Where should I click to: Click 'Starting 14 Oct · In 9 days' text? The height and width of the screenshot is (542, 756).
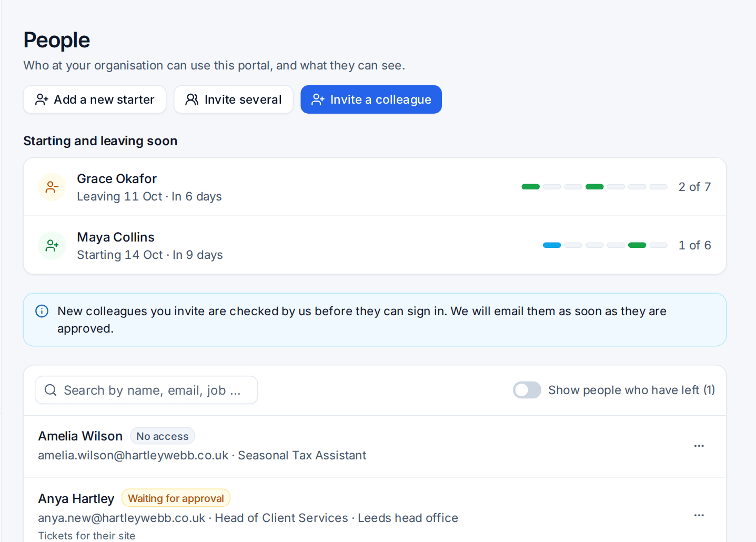click(x=150, y=255)
